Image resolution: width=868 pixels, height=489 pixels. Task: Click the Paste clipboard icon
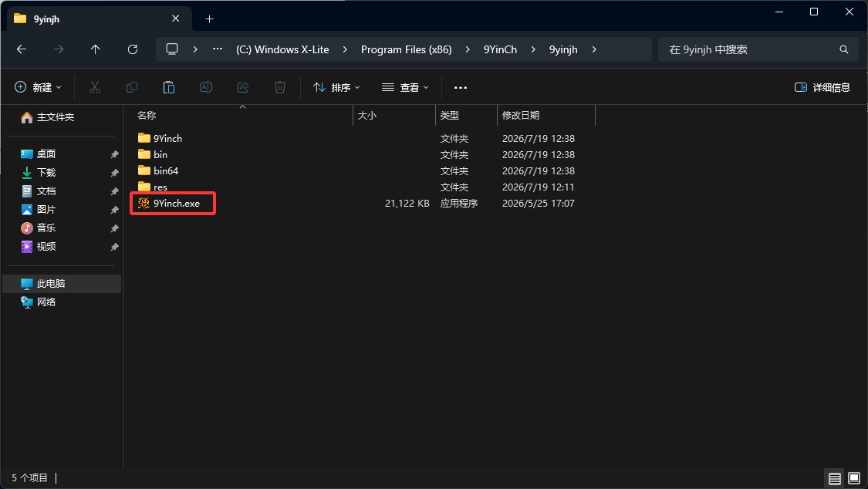click(169, 87)
